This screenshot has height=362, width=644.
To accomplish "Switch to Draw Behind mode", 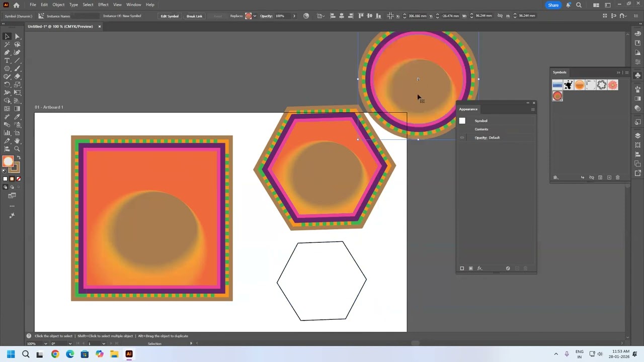I will pyautogui.click(x=12, y=187).
